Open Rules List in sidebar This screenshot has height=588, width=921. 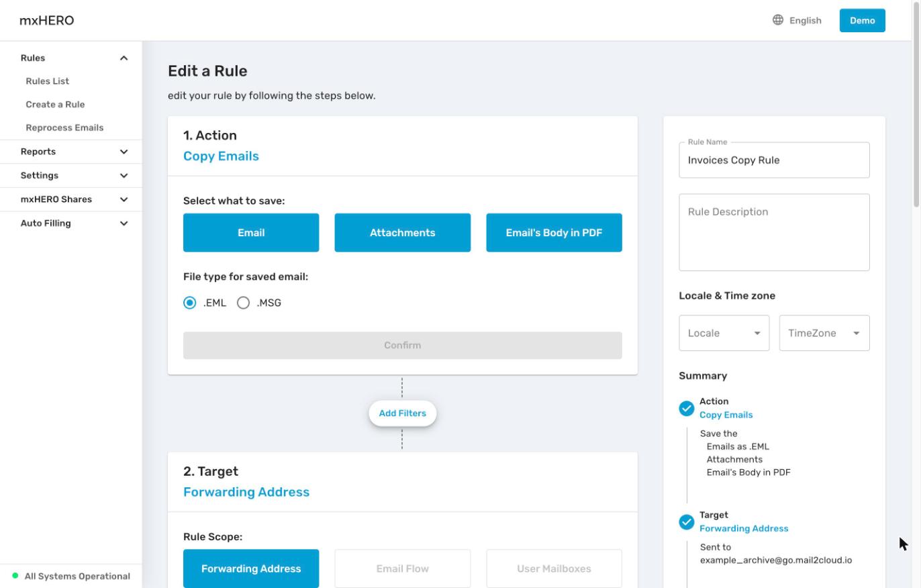tap(48, 81)
